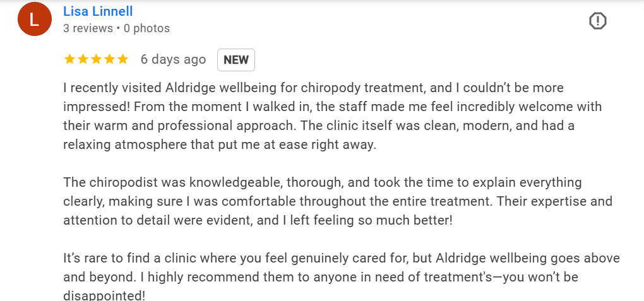Click the '6 days ago' timestamp
This screenshot has width=644, height=301.
click(173, 59)
